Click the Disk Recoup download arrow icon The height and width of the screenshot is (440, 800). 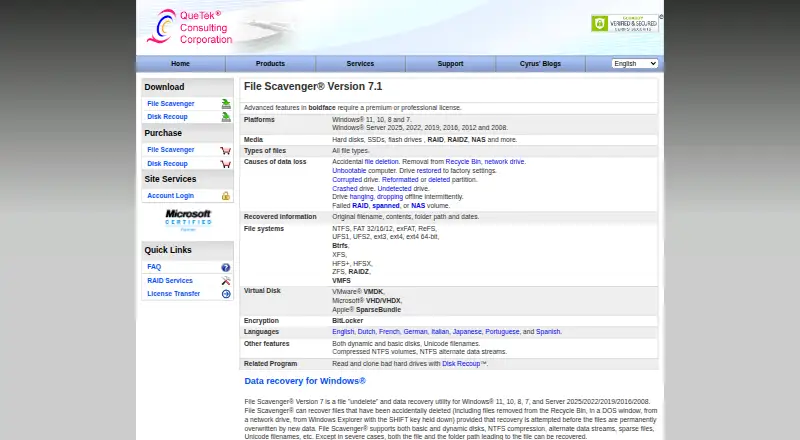click(x=226, y=117)
